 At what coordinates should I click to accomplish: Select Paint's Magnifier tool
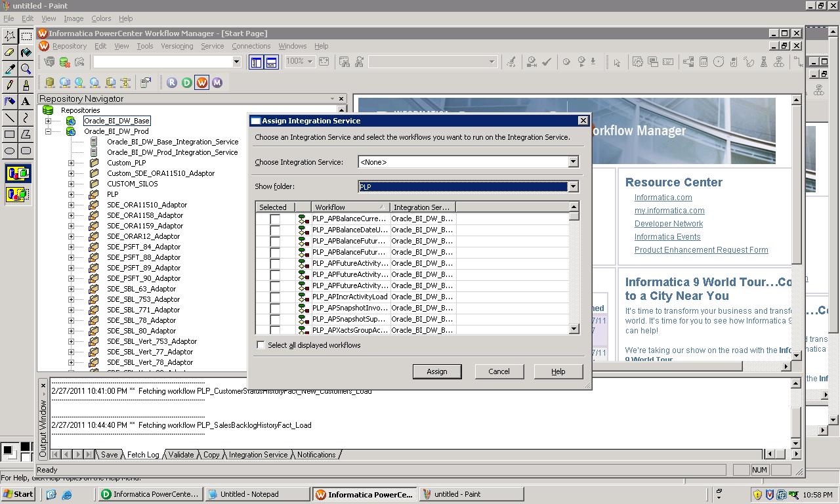[x=26, y=69]
